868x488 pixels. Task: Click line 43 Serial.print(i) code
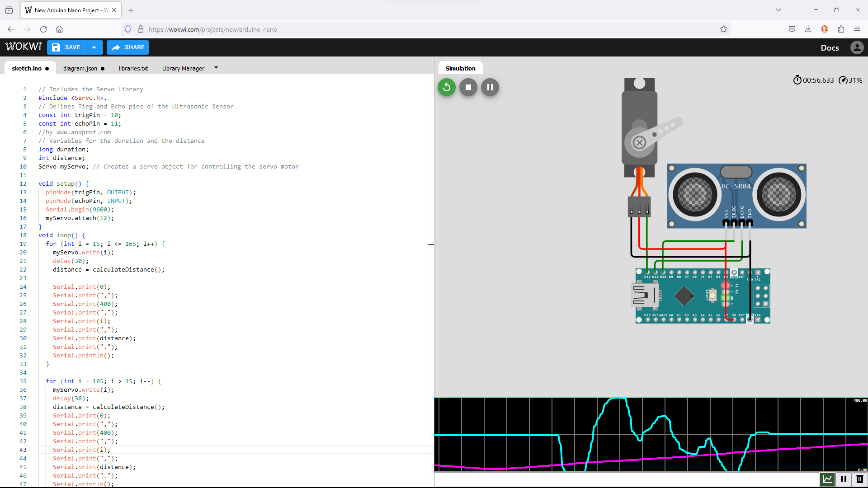pos(81,450)
